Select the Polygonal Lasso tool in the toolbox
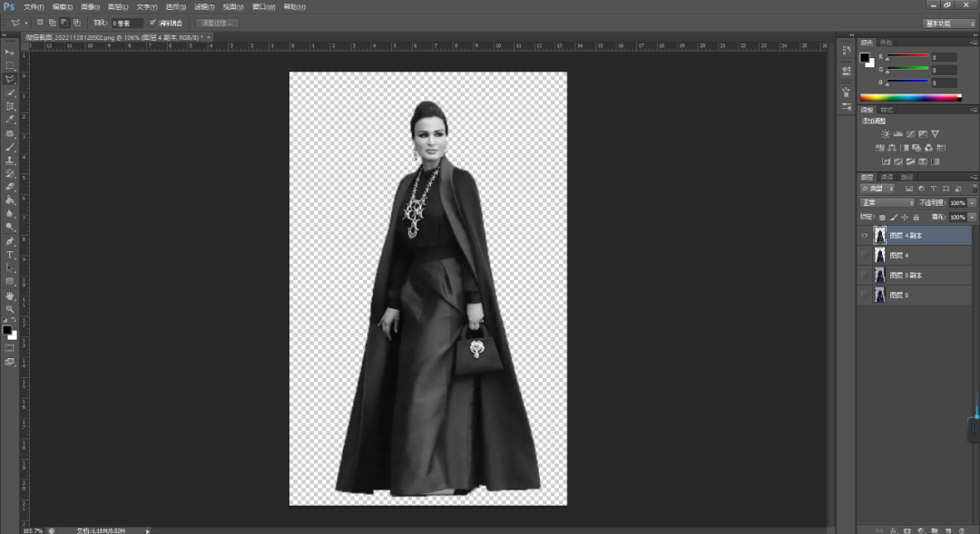Screen dimensions: 980x534 coord(10,79)
